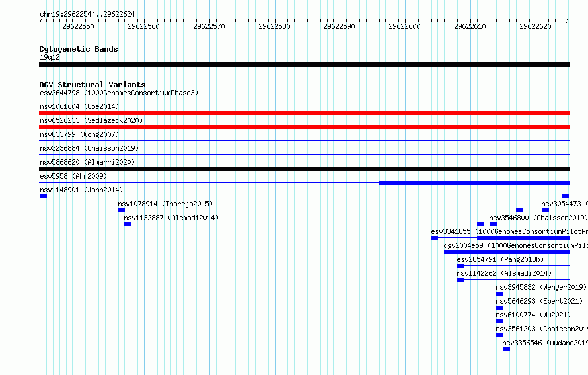Screen dimensions: 588x375
Task: Select the nsv6100774 (Wu2021) label
Action: point(533,315)
